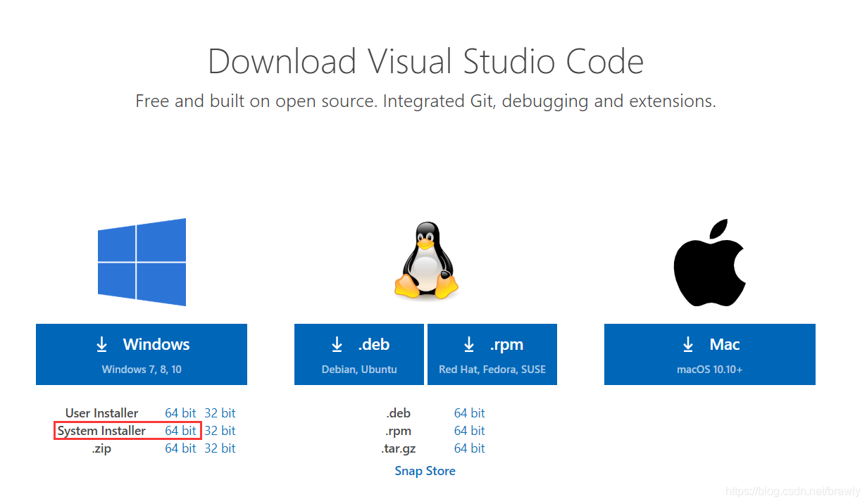This screenshot has width=867, height=504.
Task: Click the Apple logo icon
Action: 709,262
